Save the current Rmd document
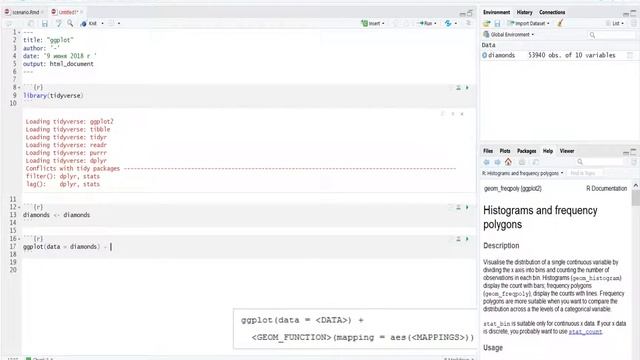This screenshot has height=360, width=640. pyautogui.click(x=45, y=24)
